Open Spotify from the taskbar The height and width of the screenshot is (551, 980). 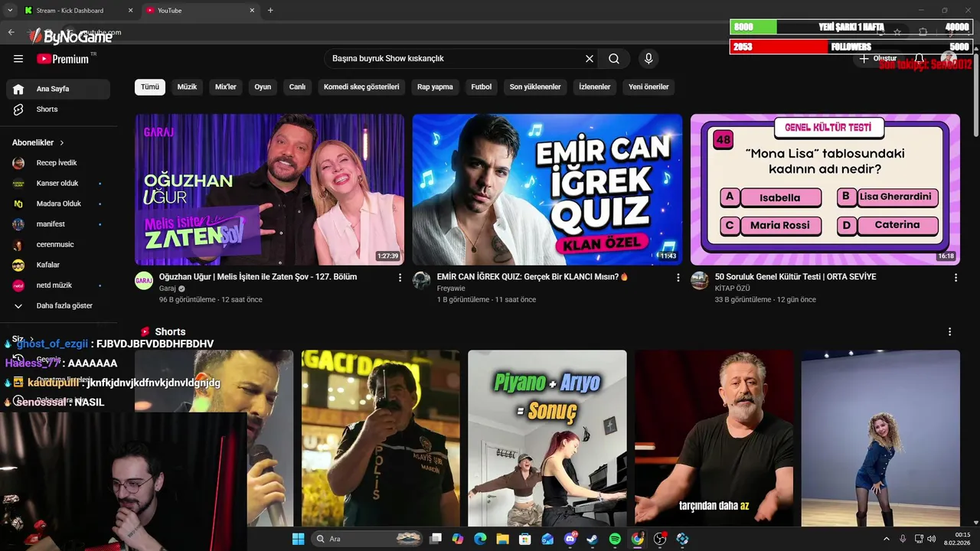point(615,539)
